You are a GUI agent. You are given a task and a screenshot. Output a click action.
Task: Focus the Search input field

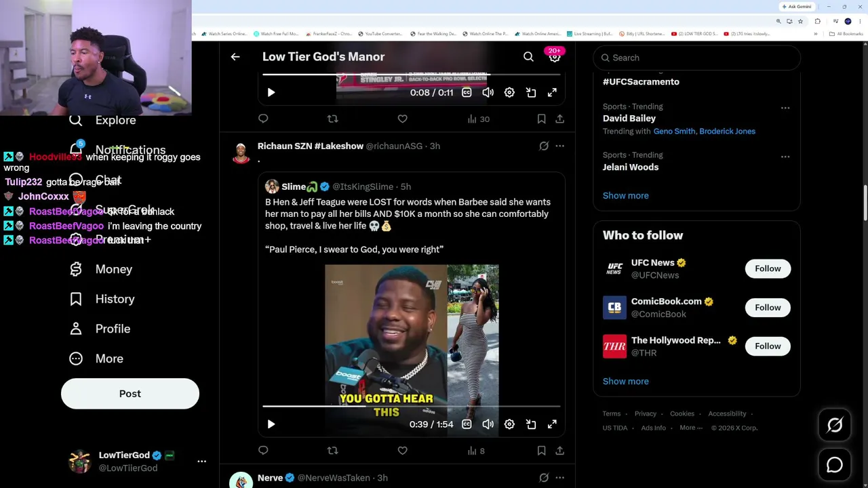[696, 58]
